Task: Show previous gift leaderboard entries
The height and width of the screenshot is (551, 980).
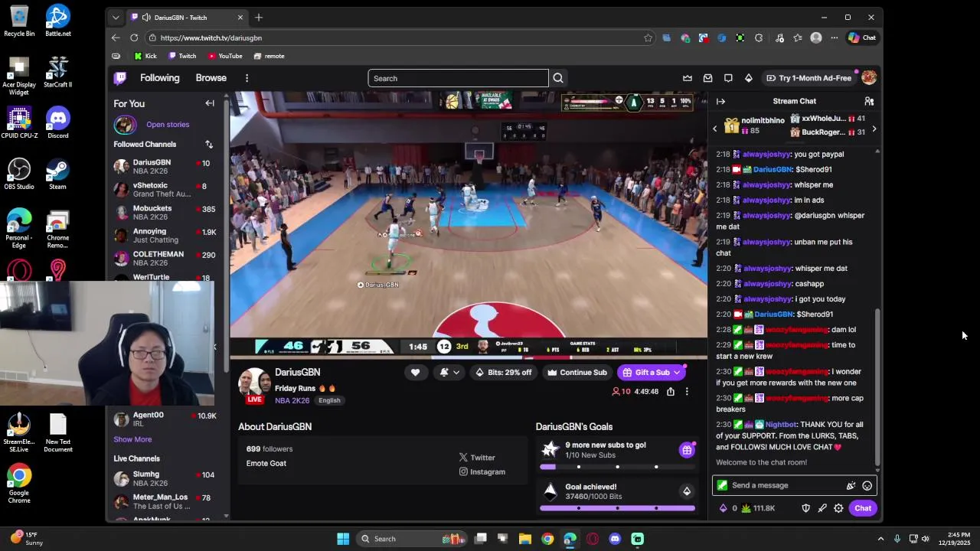Action: tap(715, 129)
